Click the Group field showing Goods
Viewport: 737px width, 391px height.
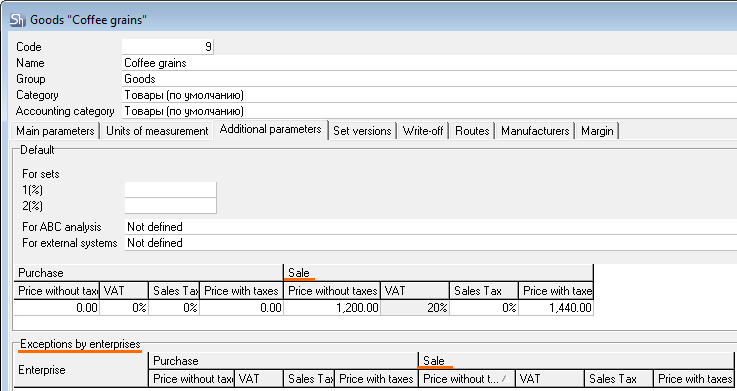tap(429, 79)
